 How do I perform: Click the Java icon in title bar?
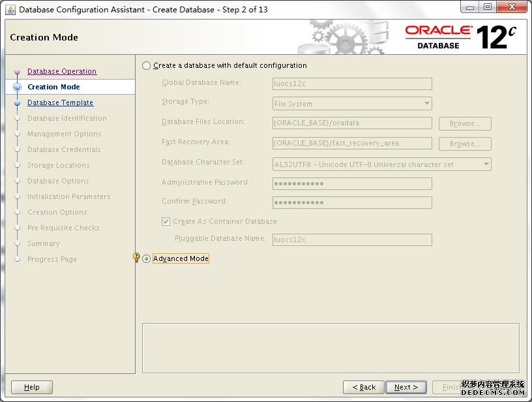tap(10, 9)
